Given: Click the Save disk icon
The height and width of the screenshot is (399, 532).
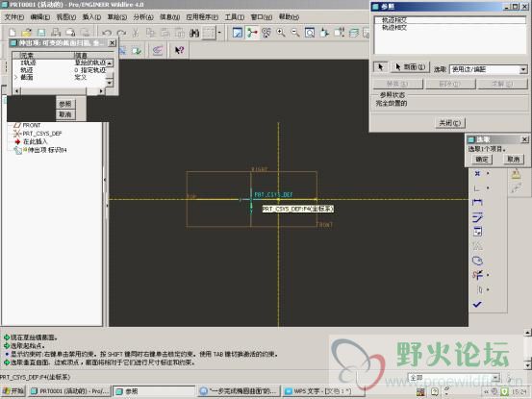Looking at the screenshot, I should [41, 33].
